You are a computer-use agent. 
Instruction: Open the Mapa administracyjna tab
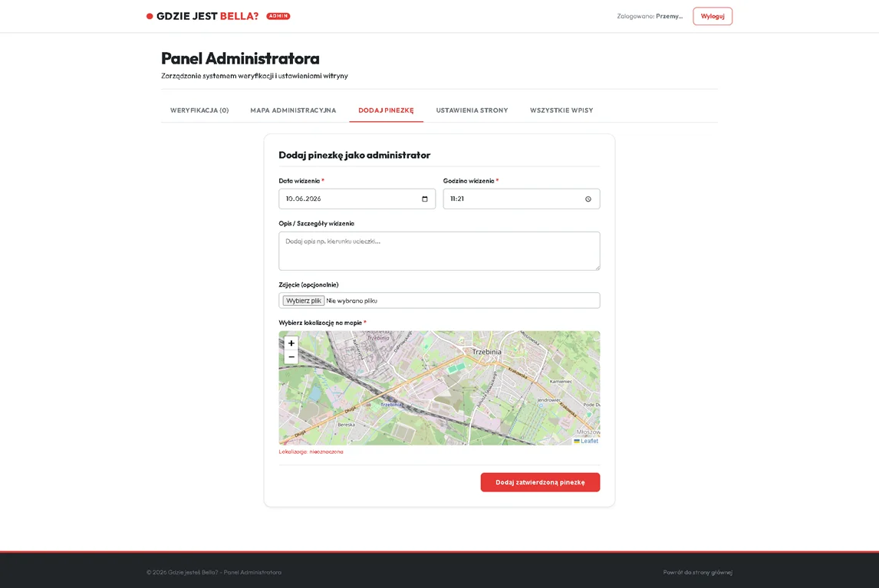pos(293,110)
